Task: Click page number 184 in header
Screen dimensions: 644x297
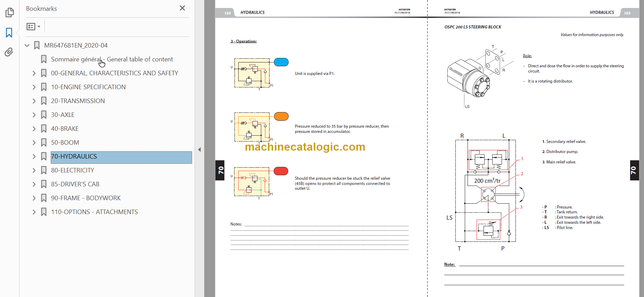Action: [x=228, y=13]
